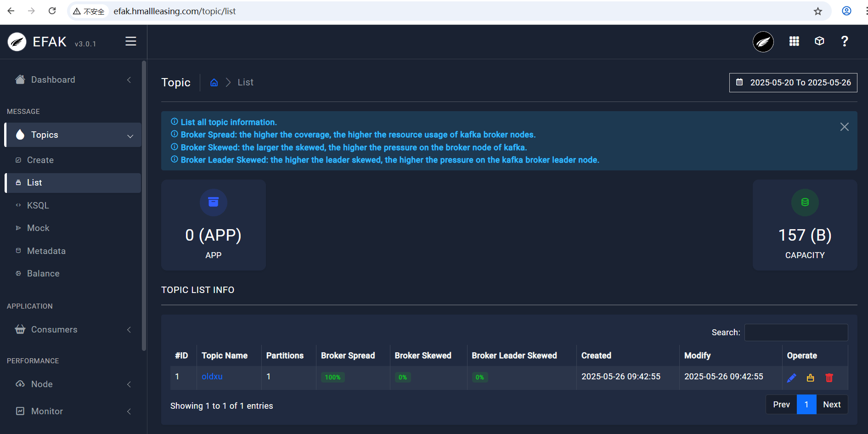
Task: Click the Search input field
Action: pyautogui.click(x=796, y=333)
